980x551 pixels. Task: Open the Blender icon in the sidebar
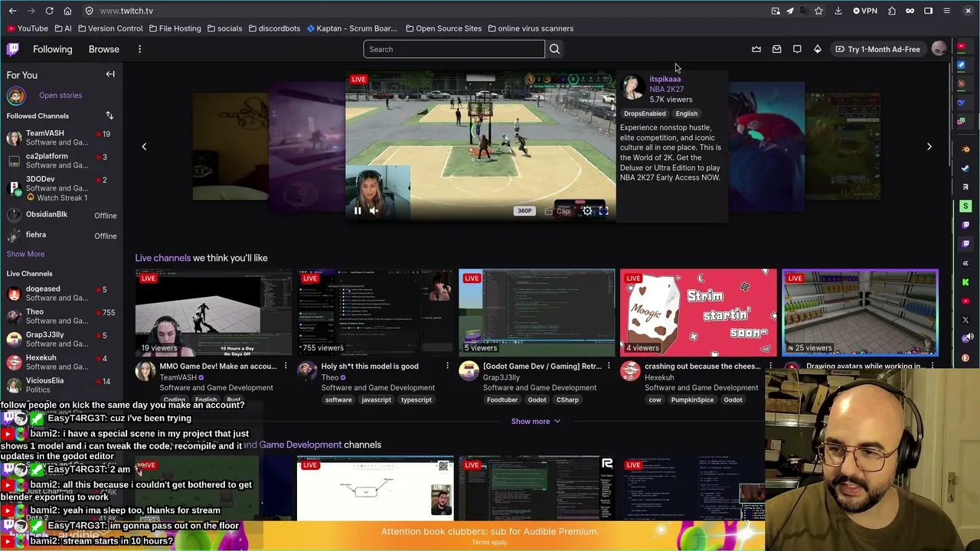tap(966, 149)
